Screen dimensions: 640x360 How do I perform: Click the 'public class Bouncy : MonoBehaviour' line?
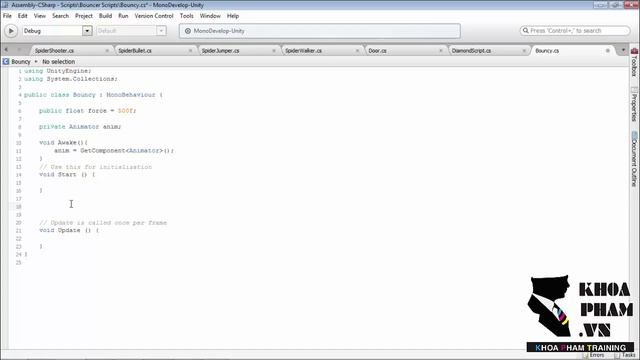click(93, 95)
